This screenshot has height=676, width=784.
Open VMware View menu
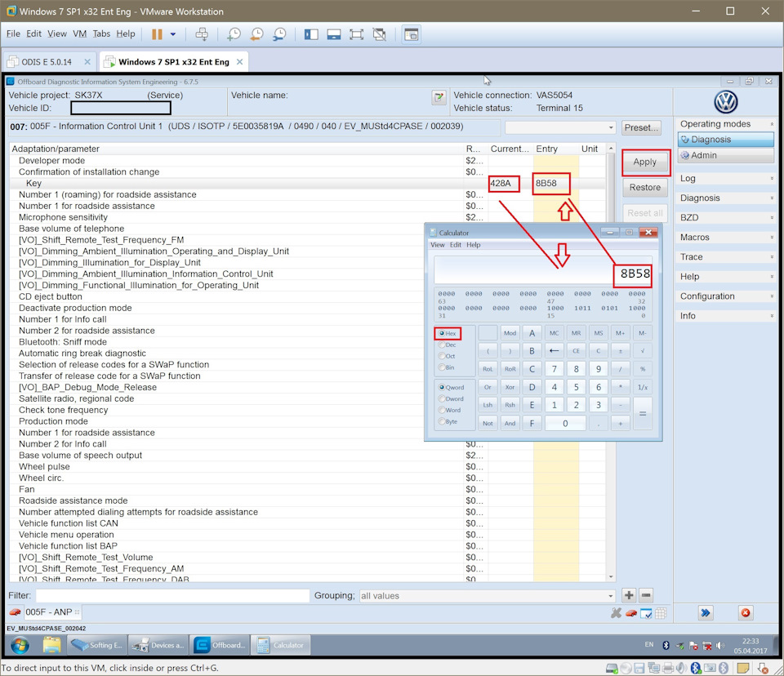click(x=57, y=33)
